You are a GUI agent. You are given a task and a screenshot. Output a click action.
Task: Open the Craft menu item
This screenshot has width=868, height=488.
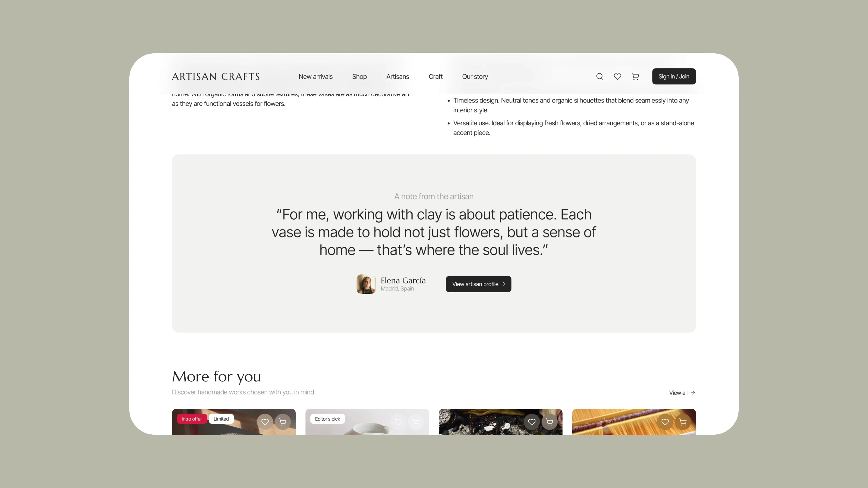tap(435, 77)
